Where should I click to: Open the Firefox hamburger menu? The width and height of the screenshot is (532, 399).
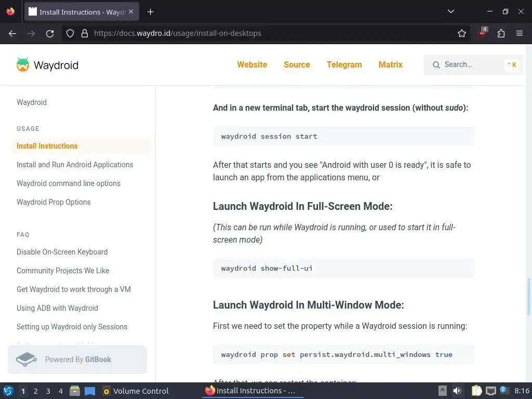coord(519,33)
